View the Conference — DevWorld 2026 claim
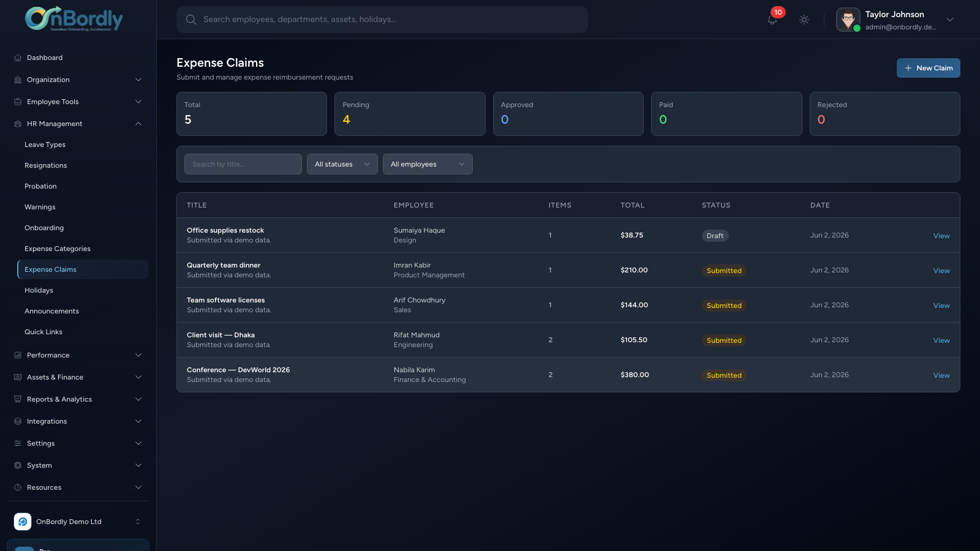The width and height of the screenshot is (980, 551). click(x=941, y=375)
